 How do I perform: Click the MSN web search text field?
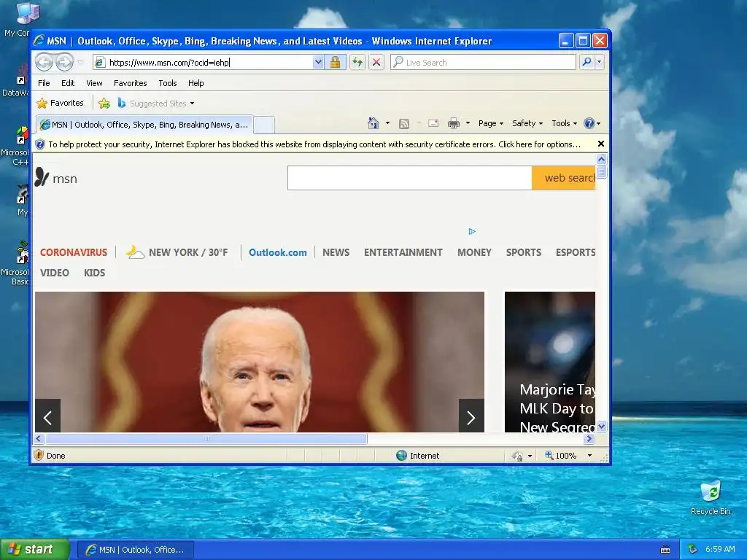pos(410,178)
